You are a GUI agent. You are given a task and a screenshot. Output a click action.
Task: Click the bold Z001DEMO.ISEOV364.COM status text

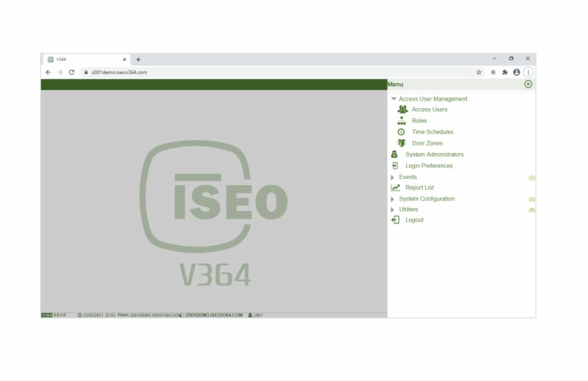[214, 315]
